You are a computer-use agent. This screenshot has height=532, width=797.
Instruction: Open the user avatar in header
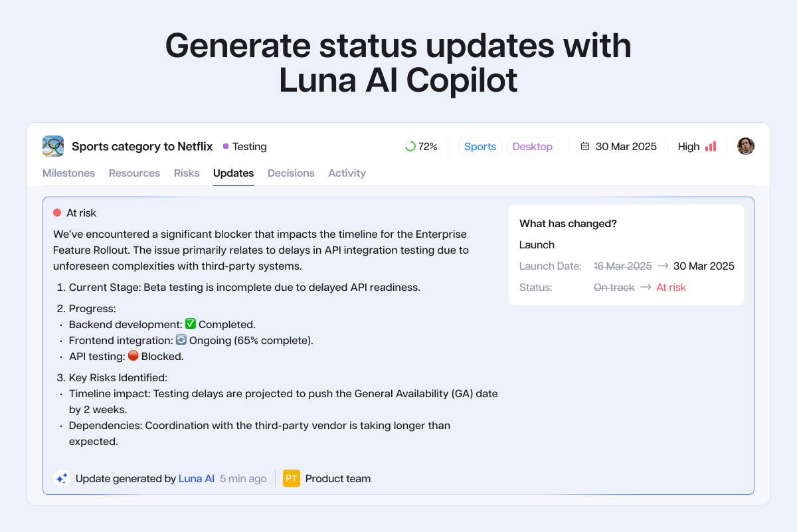(746, 146)
